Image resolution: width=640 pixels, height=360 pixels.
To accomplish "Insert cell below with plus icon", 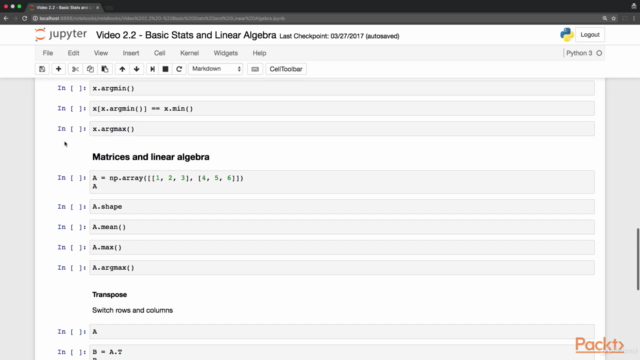I will [x=58, y=69].
